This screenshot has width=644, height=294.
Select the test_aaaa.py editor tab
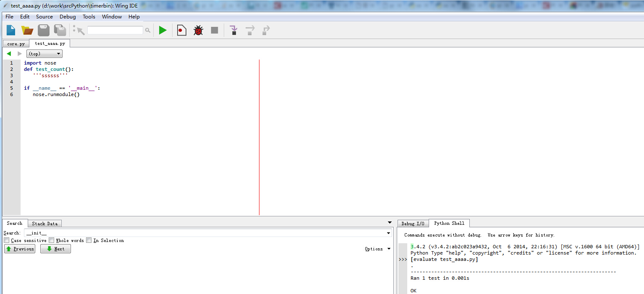[50, 43]
